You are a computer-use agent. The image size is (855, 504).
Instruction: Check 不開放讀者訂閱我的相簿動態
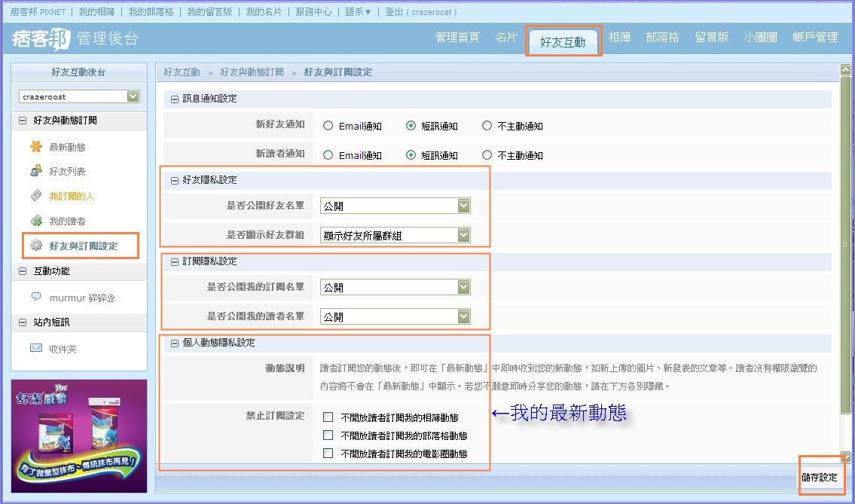(x=328, y=417)
